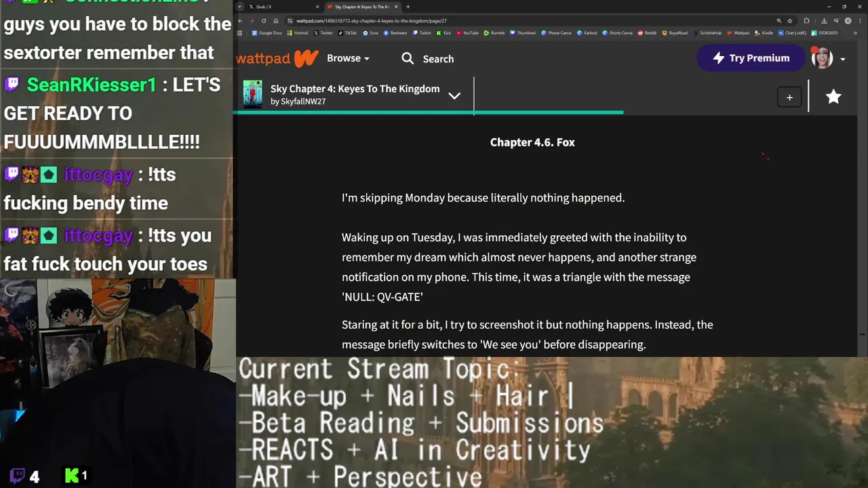Reload the Wattpad page

point(264,21)
